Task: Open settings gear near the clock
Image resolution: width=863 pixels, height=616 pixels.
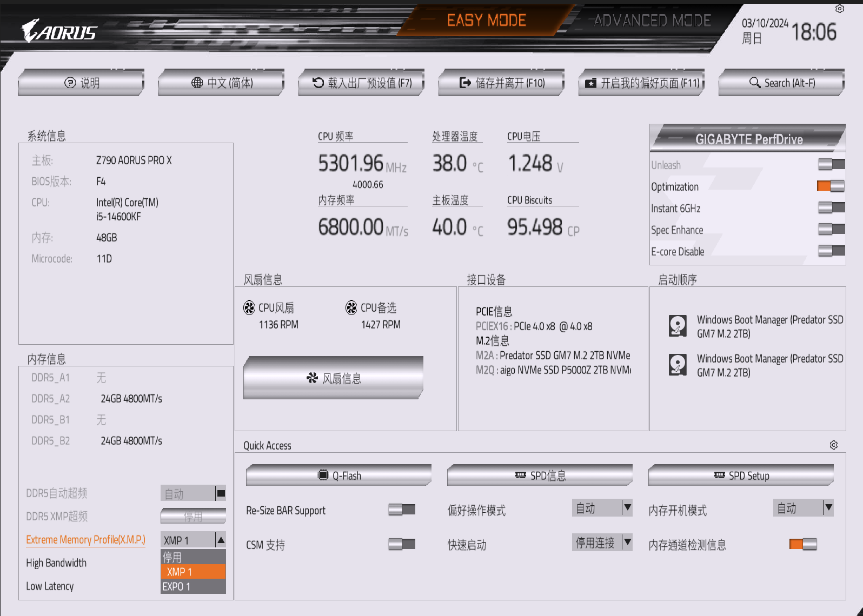Action: tap(840, 9)
